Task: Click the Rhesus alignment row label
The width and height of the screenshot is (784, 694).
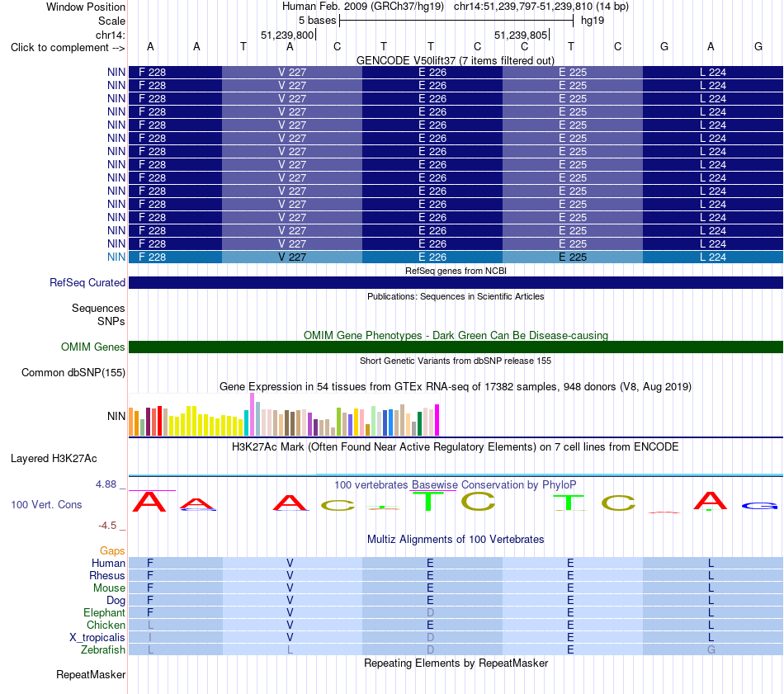Action: [x=107, y=575]
